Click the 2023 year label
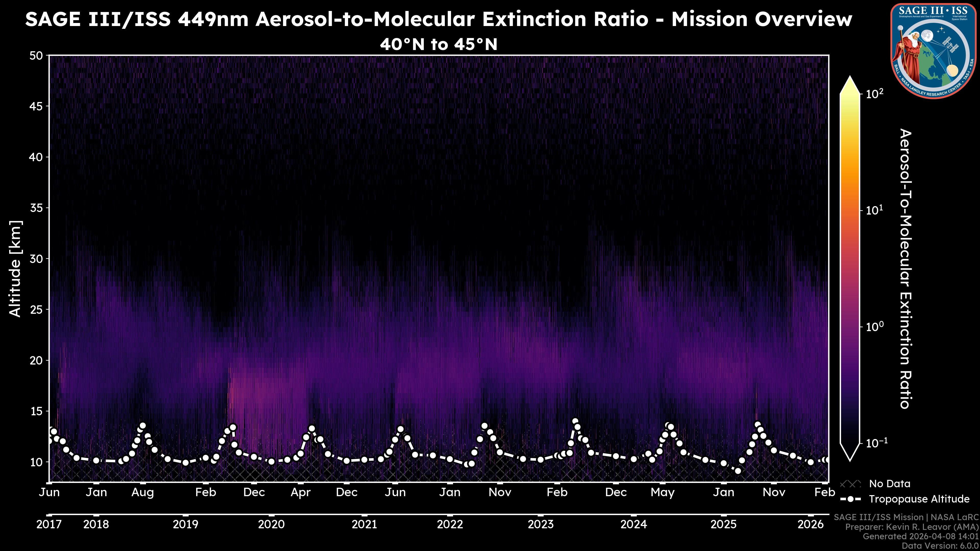Viewport: 980px width, 551px height. tap(540, 524)
